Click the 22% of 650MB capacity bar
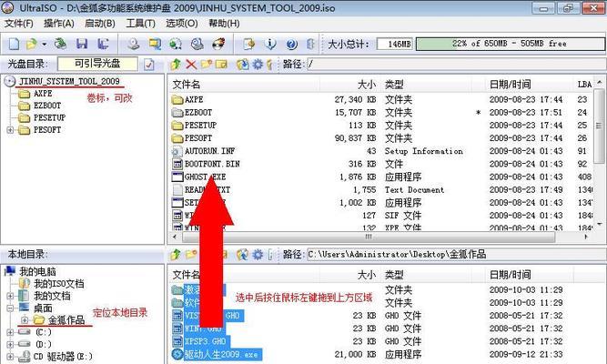 (x=510, y=44)
